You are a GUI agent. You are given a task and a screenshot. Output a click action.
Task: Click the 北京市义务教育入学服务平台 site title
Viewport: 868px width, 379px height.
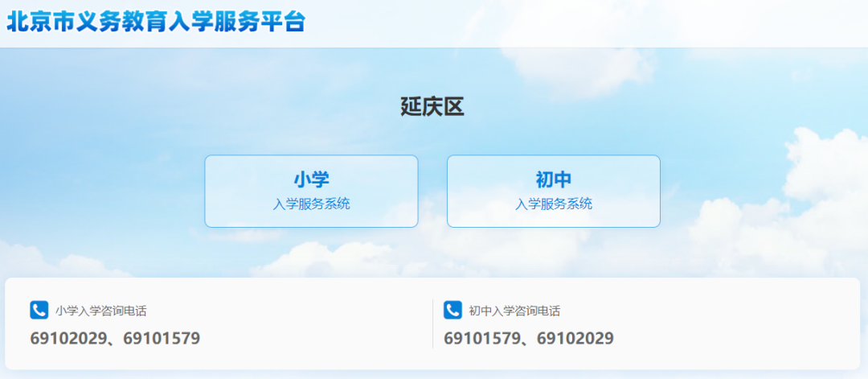pyautogui.click(x=156, y=22)
